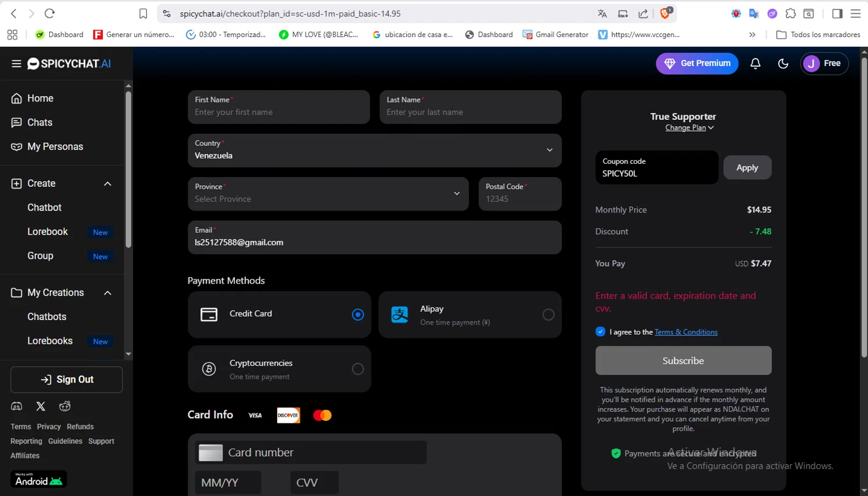Viewport: 868px width, 496px height.
Task: Collapse the My Creations section
Action: tap(108, 293)
